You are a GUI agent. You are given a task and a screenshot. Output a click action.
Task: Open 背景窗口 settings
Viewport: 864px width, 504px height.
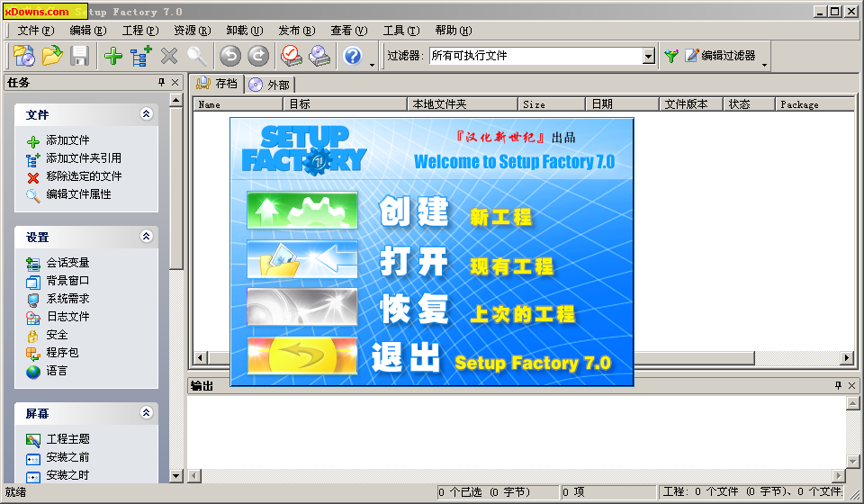coord(67,281)
